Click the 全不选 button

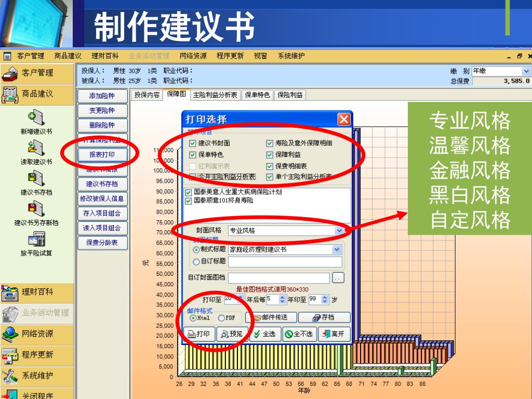pos(299,334)
